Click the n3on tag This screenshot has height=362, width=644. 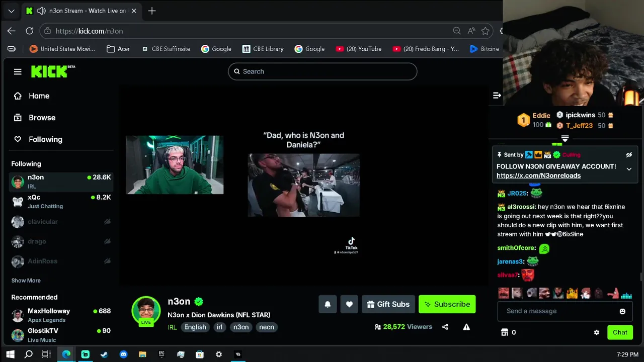241,327
